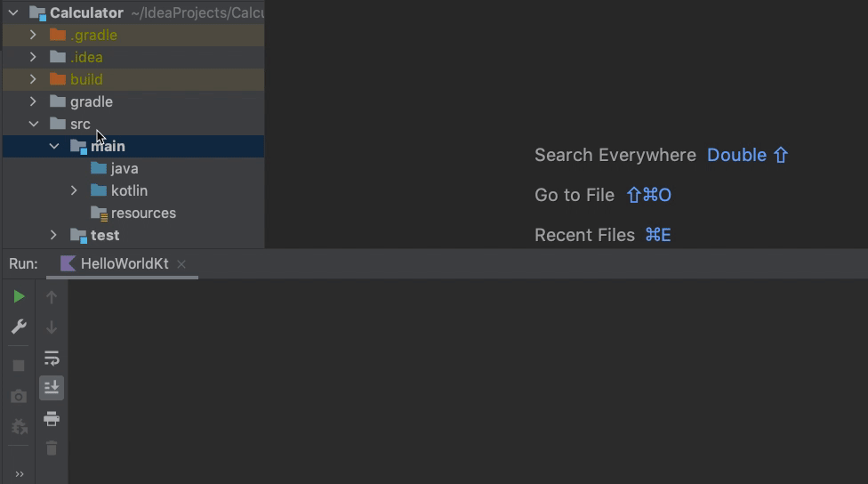The height and width of the screenshot is (484, 868).
Task: Toggle scroll to end of console
Action: click(x=52, y=388)
